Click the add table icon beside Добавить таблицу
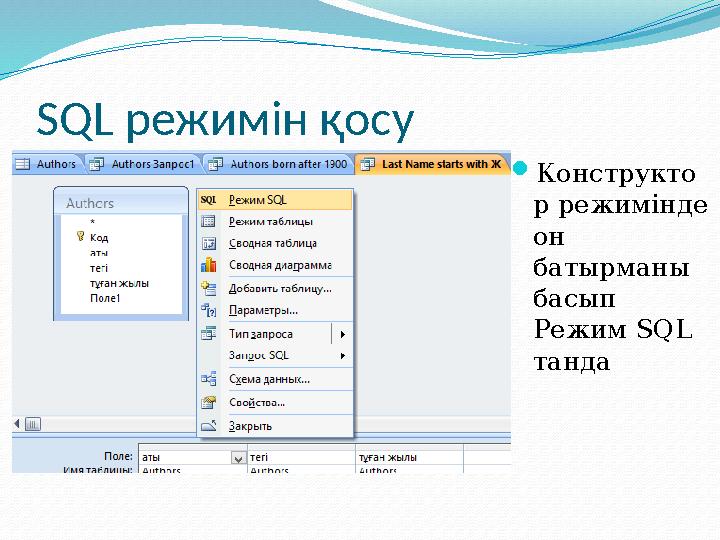The height and width of the screenshot is (540, 720). pos(208,288)
